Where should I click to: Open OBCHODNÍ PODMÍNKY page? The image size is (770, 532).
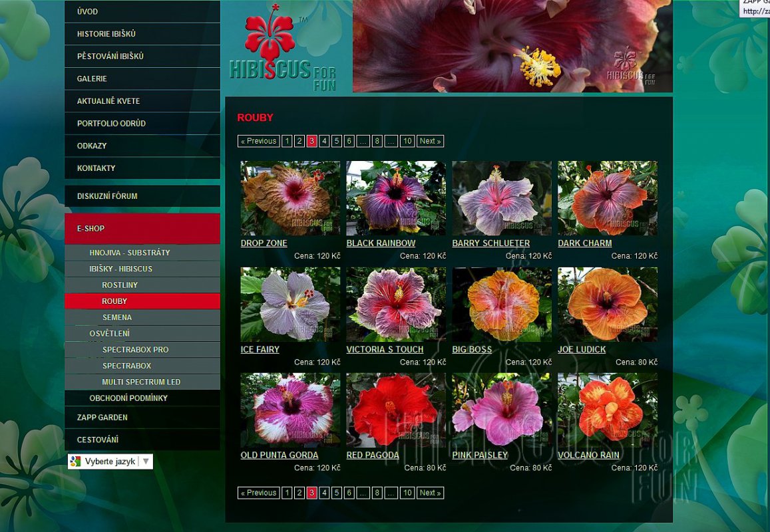point(142,398)
